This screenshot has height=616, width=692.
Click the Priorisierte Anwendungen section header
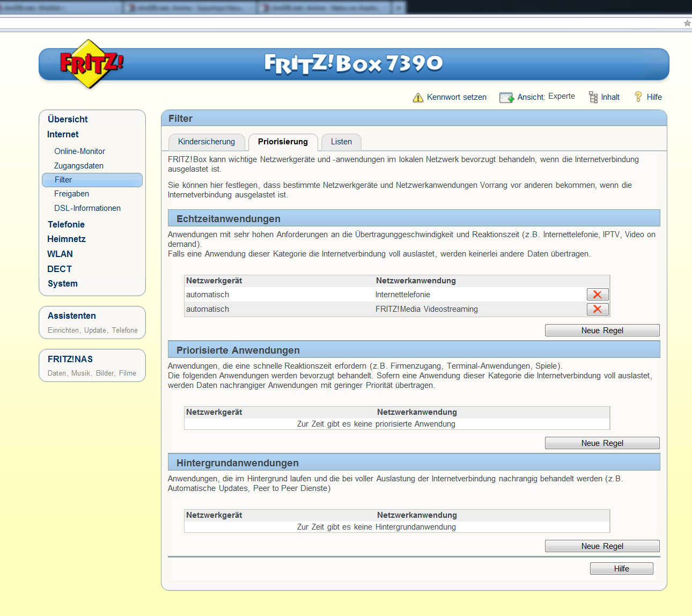[x=414, y=350]
